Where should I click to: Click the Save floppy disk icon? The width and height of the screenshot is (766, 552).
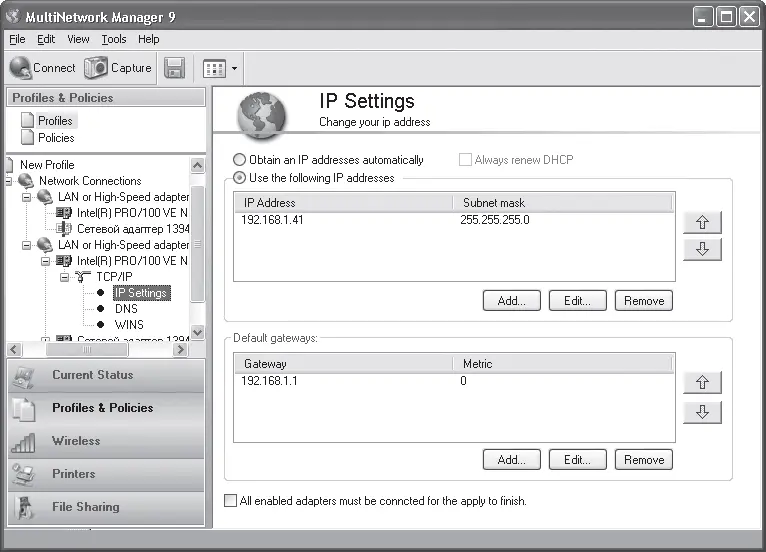coord(174,68)
